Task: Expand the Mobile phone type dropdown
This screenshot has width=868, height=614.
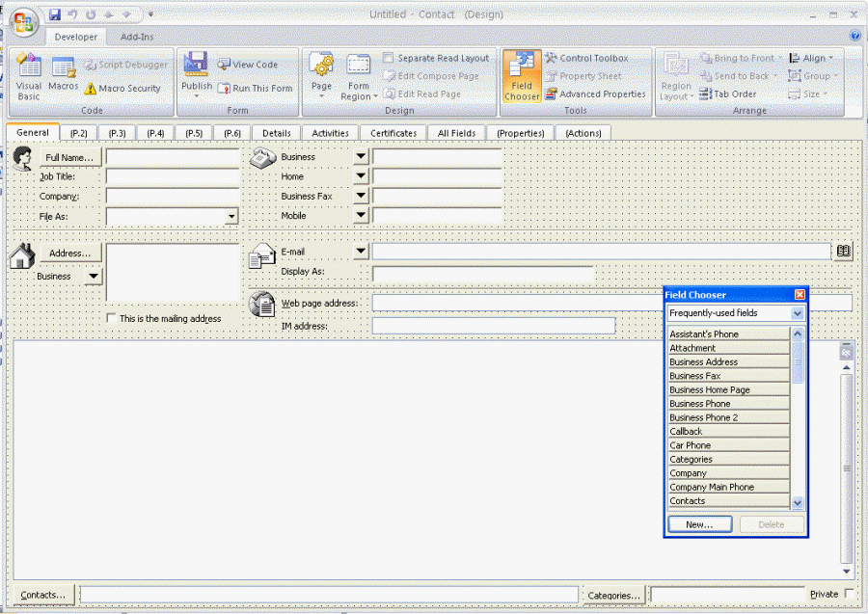Action: coord(361,215)
